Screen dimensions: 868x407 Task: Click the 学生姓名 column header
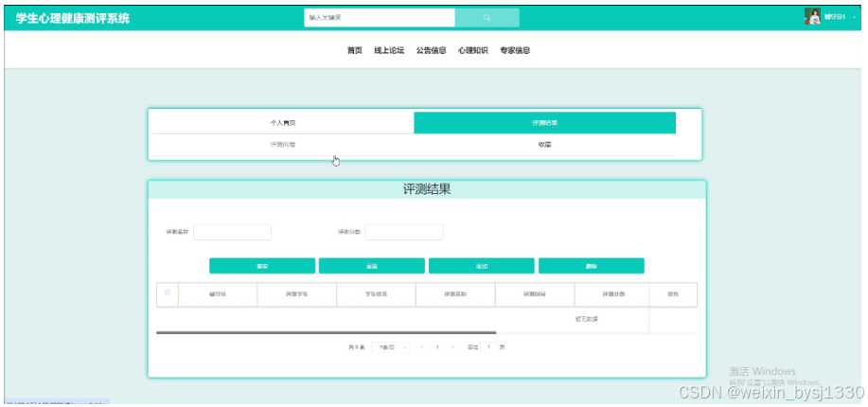point(376,294)
